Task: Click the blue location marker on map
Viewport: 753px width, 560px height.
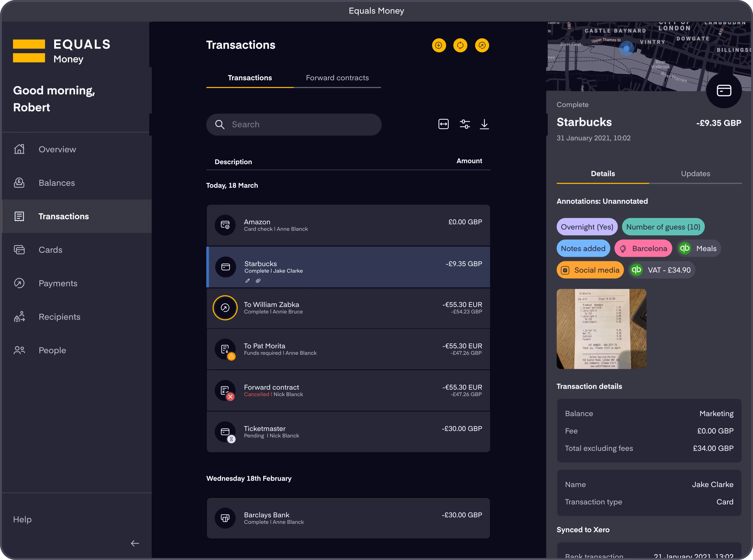Action: click(627, 48)
